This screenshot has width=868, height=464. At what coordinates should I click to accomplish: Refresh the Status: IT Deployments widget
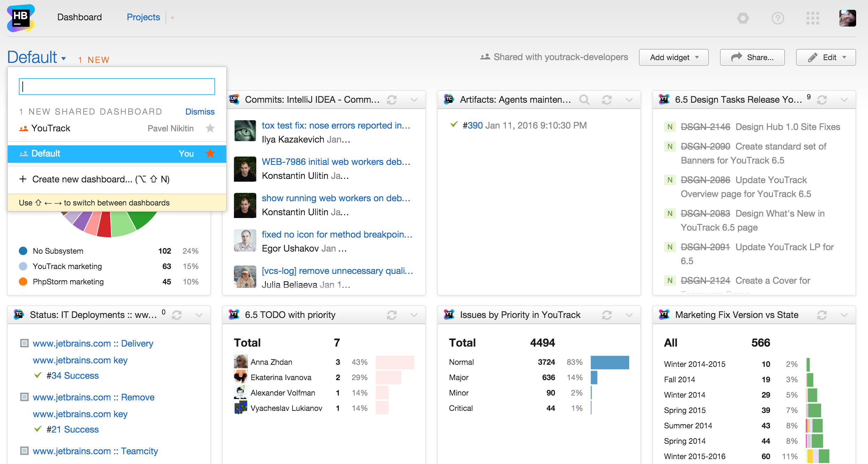[177, 315]
